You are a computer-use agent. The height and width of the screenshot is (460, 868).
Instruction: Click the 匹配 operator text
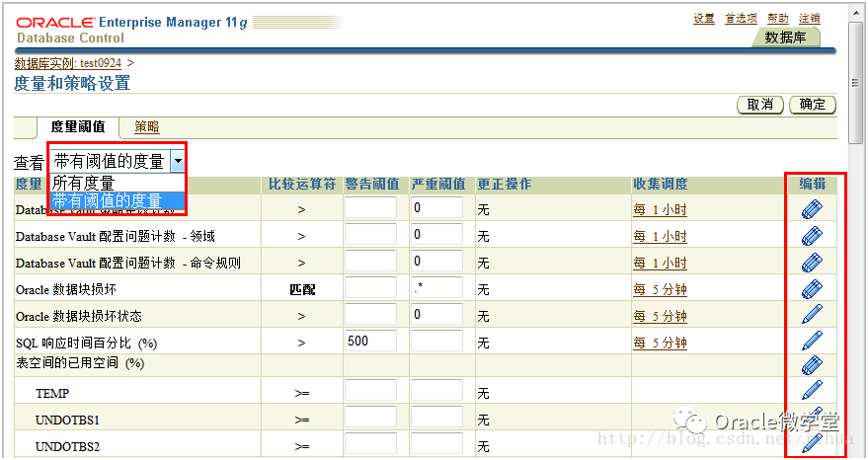302,289
